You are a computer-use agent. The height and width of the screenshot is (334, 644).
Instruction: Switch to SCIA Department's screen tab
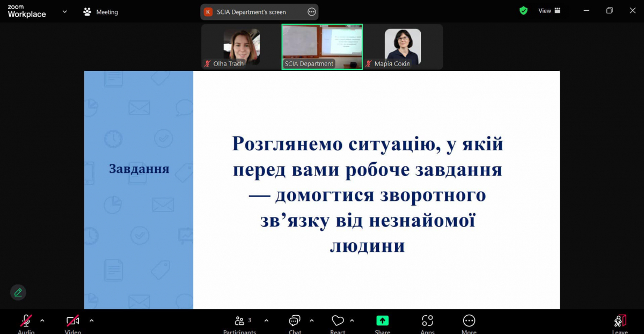click(x=252, y=11)
